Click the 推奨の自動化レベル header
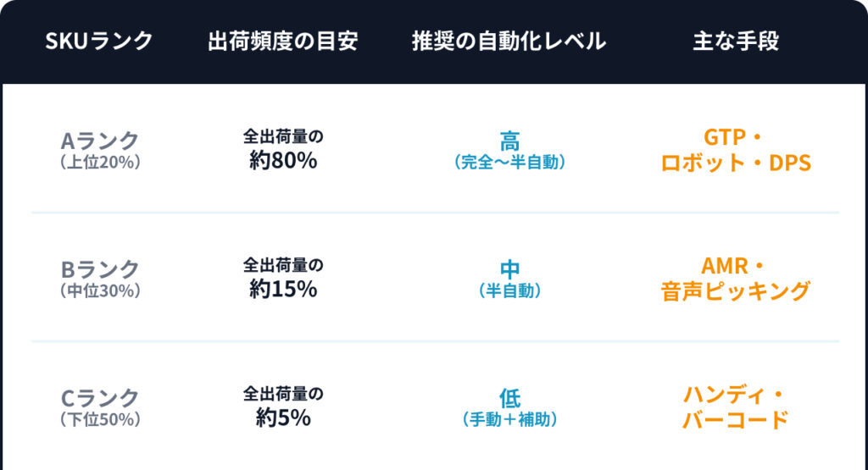This screenshot has height=470, width=868. click(509, 41)
